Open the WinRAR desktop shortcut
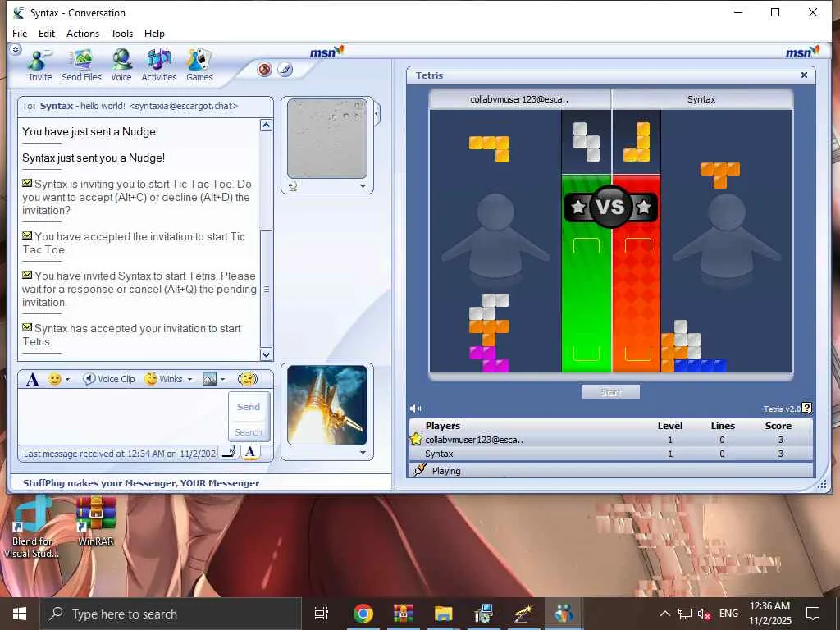Viewport: 840px width, 630px height. tap(96, 521)
